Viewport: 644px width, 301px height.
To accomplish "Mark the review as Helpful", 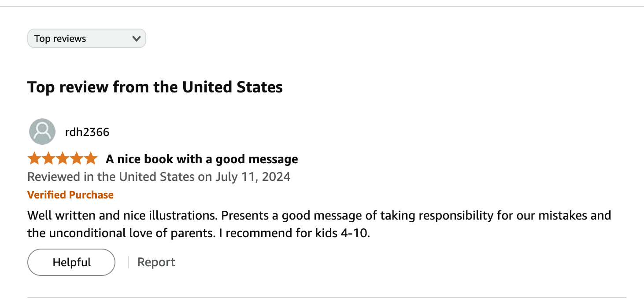I will click(71, 262).
